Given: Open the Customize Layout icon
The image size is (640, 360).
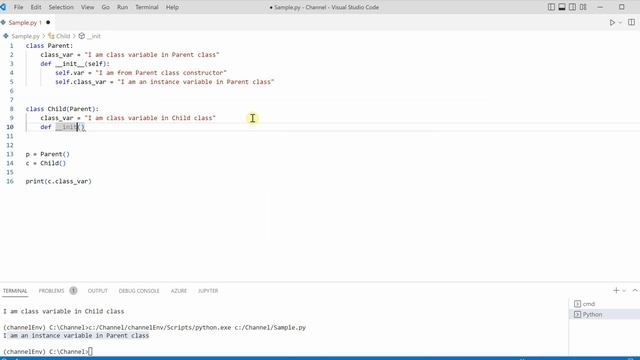Looking at the screenshot, I should click(583, 7).
